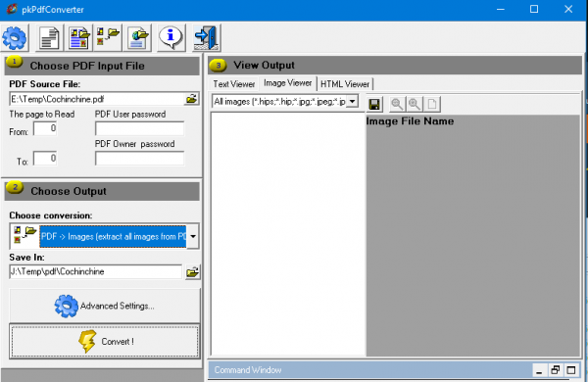Click the extract images toolbar icon
Screen dimensions: 588x382
(108, 37)
